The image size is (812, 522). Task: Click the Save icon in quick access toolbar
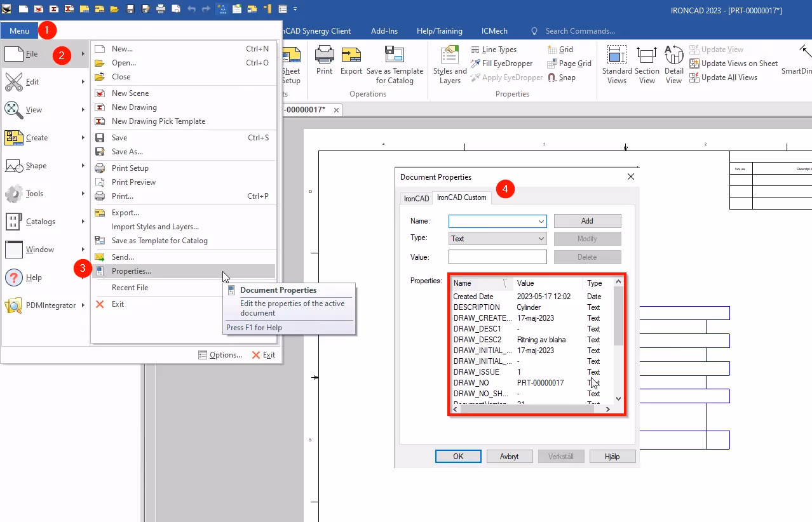tap(130, 10)
